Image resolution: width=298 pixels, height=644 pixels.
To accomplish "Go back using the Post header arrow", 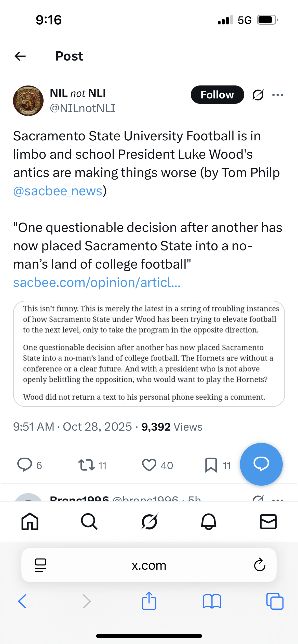I will click(x=20, y=56).
